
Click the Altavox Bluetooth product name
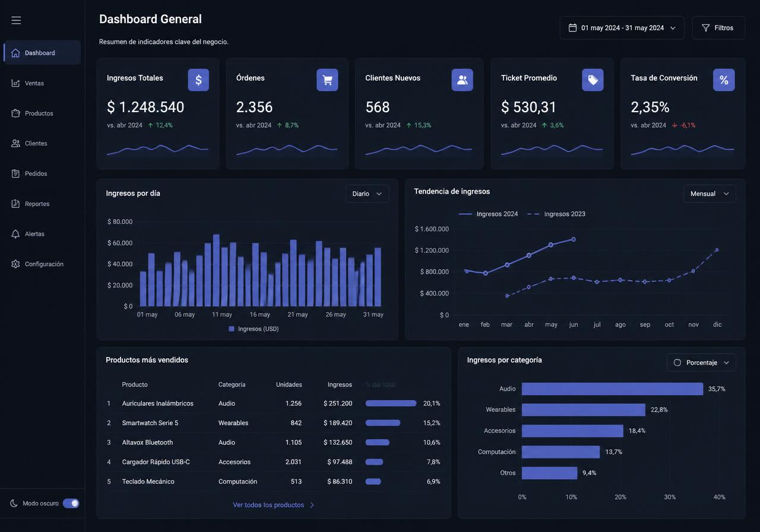[148, 442]
